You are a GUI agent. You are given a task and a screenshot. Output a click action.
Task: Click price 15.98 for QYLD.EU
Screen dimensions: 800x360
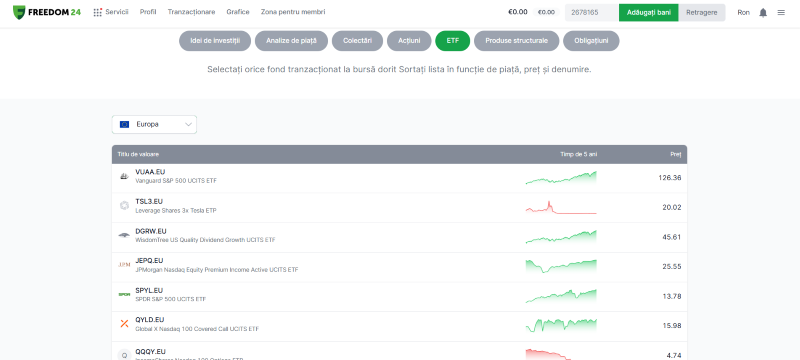tap(671, 326)
